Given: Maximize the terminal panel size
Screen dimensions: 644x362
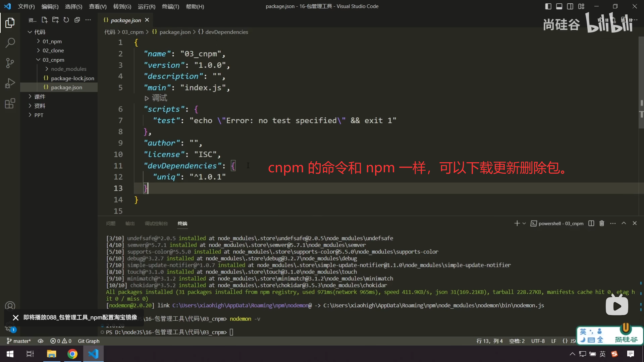Looking at the screenshot, I should pos(624,223).
